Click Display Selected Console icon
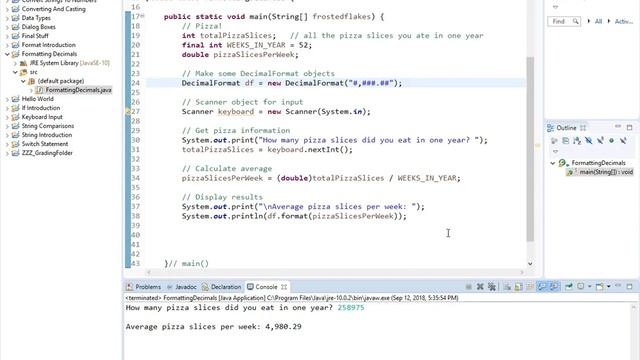The width and height of the screenshot is (640, 360). coord(580,287)
